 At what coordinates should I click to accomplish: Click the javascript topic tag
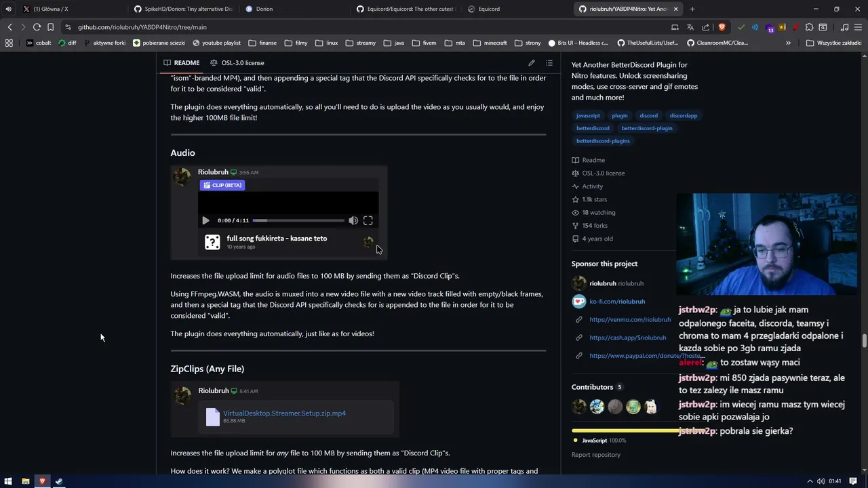click(x=588, y=116)
